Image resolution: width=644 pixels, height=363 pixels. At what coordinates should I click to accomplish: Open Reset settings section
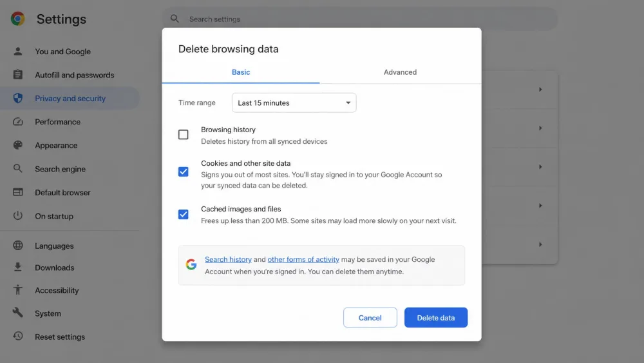coord(59,337)
